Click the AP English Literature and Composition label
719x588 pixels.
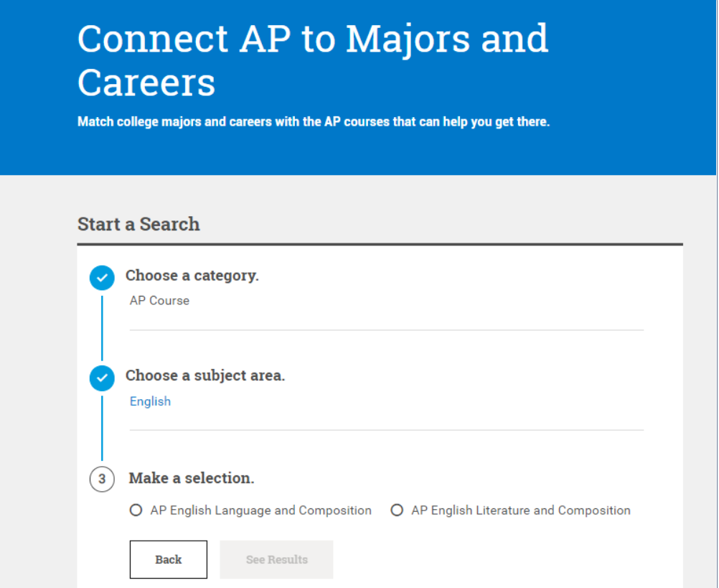520,510
